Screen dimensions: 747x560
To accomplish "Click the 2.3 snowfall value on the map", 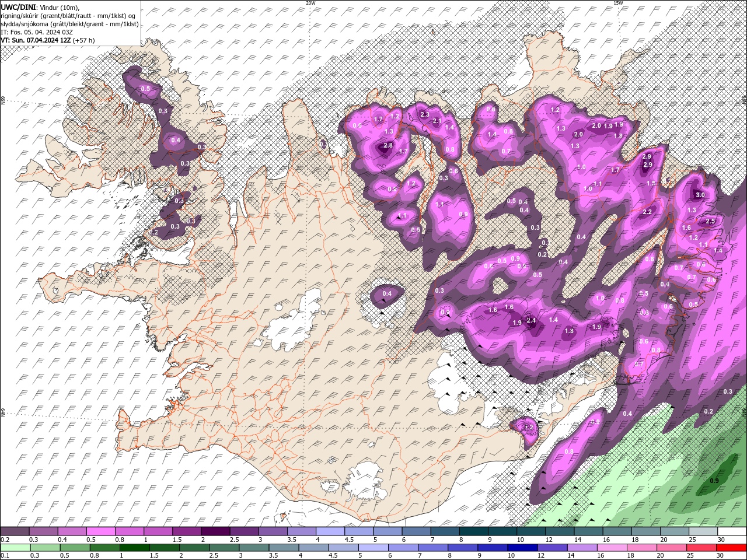I will 425,115.
